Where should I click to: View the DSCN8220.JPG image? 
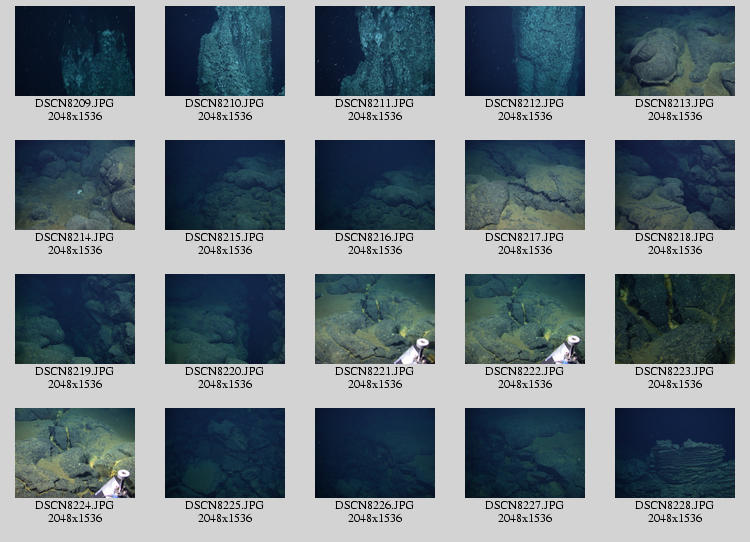[x=225, y=319]
